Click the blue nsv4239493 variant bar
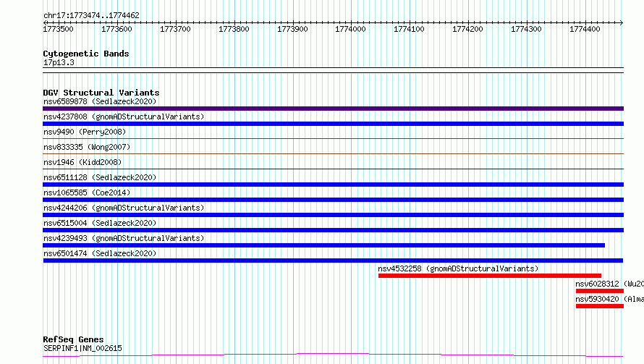 point(323,245)
